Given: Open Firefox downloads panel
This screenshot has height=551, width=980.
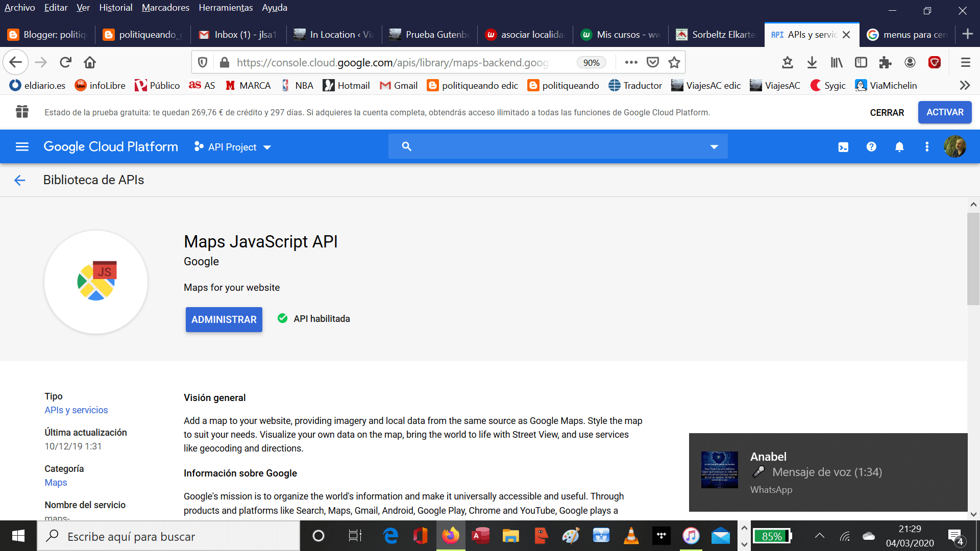Looking at the screenshot, I should pyautogui.click(x=812, y=62).
